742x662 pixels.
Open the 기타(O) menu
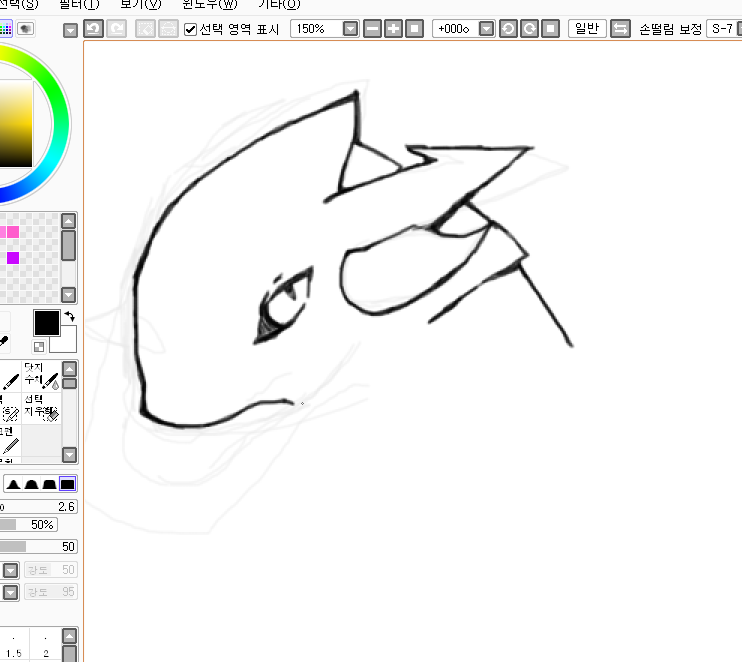coord(278,5)
